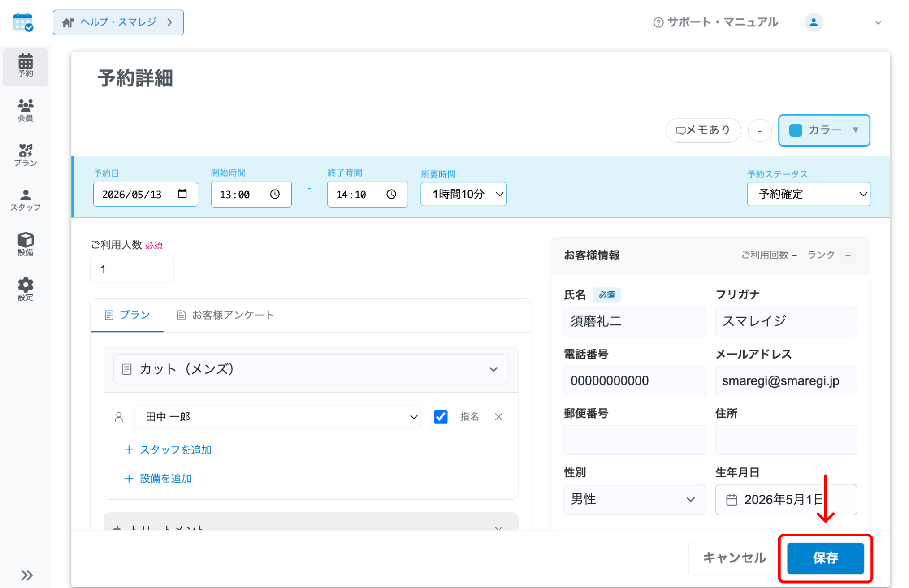Screen dimensions: 909x588
Task: Open the カラー color dropdown
Action: point(824,130)
